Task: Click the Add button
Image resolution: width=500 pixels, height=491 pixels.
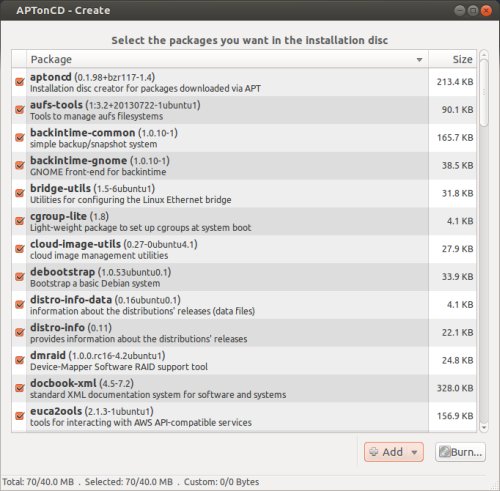Action: [394, 452]
